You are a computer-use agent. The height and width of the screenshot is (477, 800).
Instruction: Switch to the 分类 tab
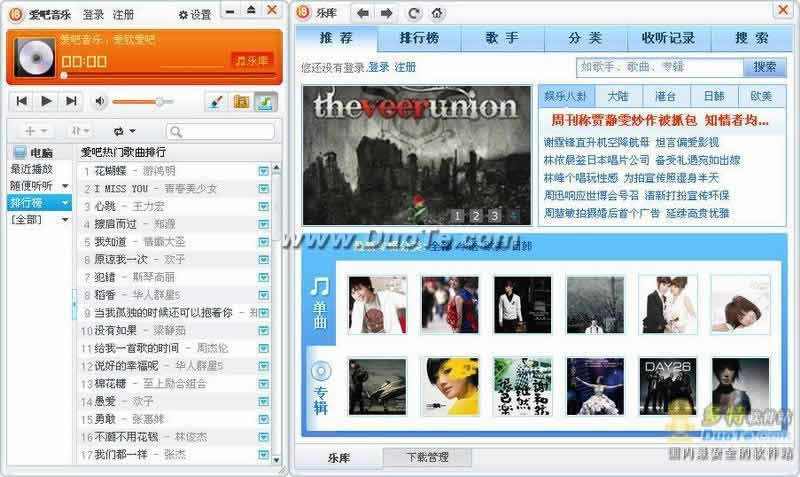tap(585, 38)
